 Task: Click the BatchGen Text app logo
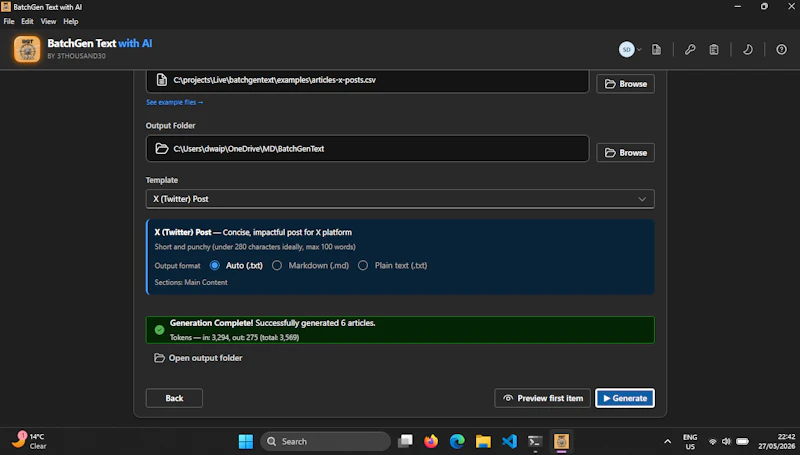point(27,49)
